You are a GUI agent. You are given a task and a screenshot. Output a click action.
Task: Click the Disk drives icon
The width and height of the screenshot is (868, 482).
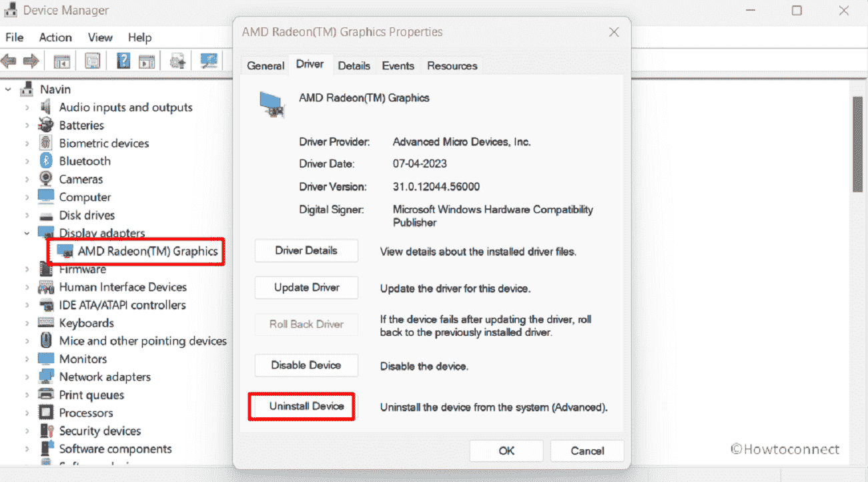coord(46,216)
